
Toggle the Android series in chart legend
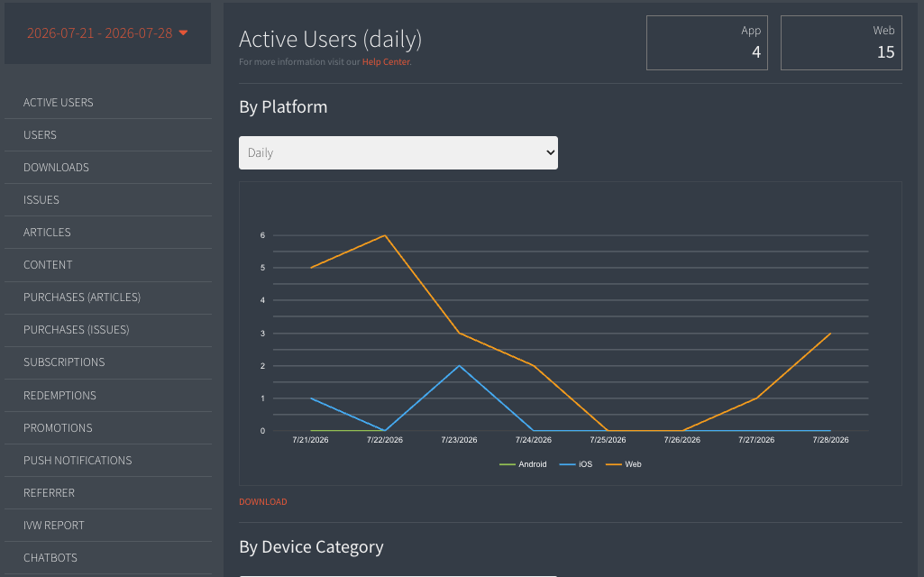tap(523, 464)
